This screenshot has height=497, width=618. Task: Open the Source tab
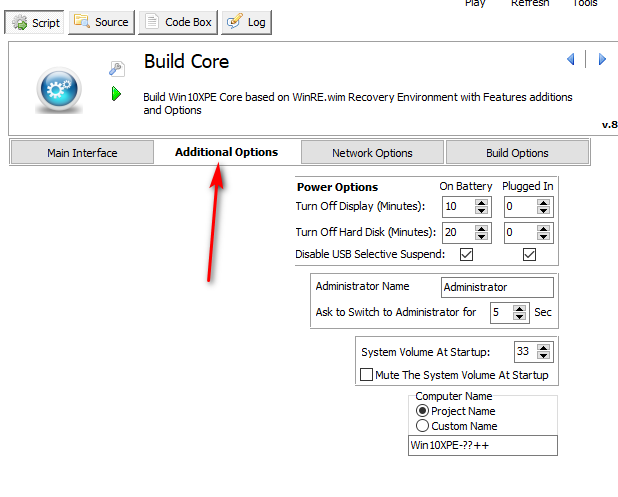click(x=102, y=22)
